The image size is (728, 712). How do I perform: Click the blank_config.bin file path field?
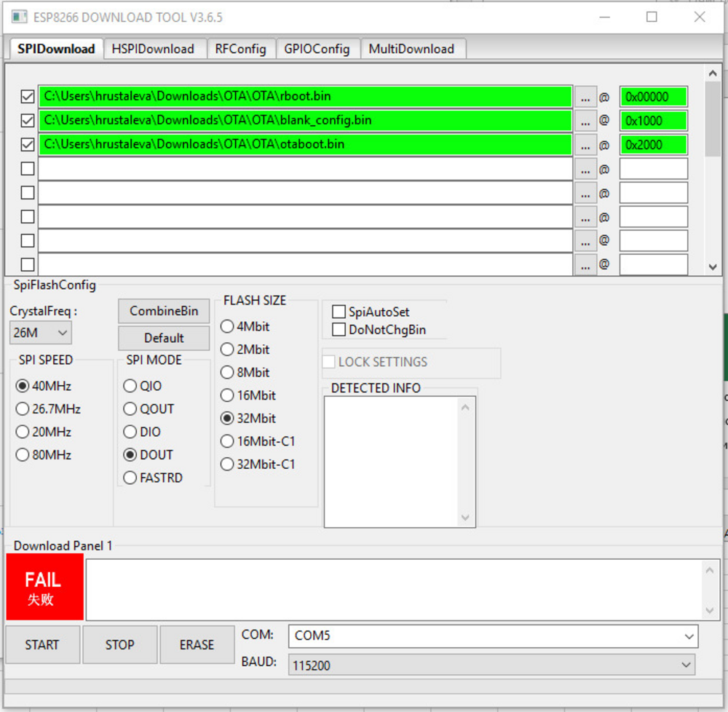pyautogui.click(x=305, y=121)
